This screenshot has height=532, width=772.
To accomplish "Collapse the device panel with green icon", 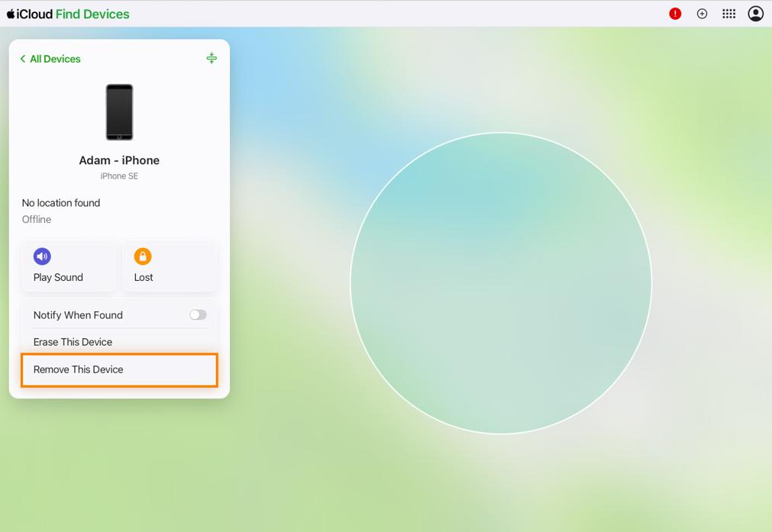I will coord(212,58).
